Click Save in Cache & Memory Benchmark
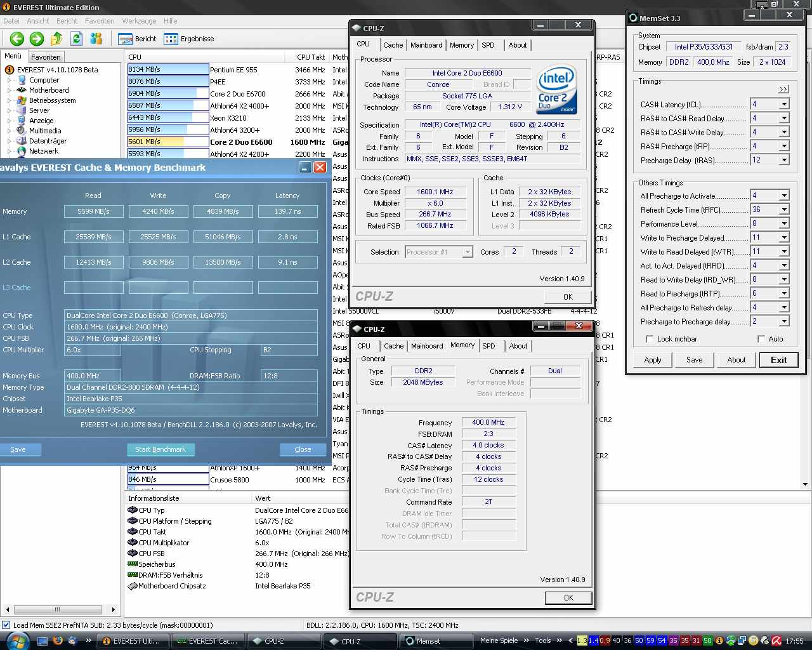The image size is (812, 650). [18, 449]
